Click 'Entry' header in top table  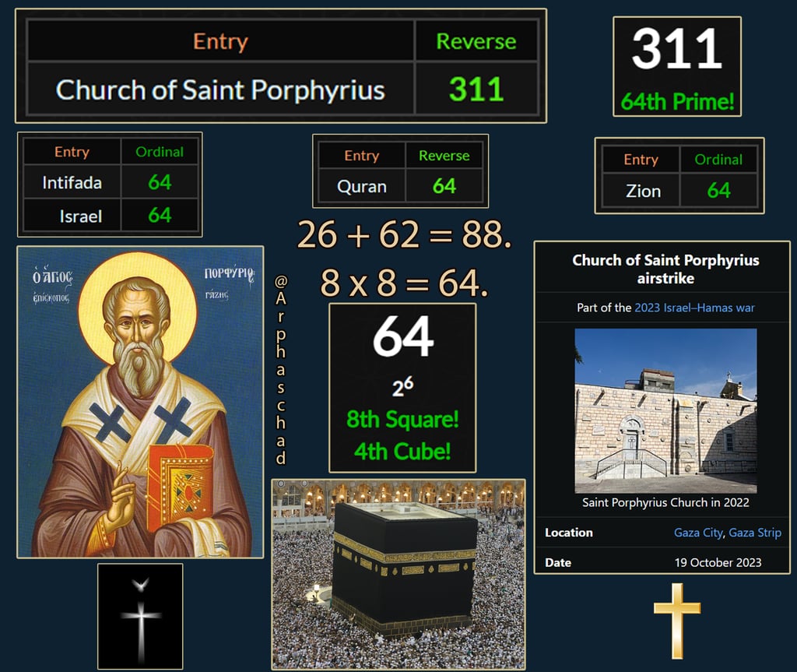[x=220, y=41]
